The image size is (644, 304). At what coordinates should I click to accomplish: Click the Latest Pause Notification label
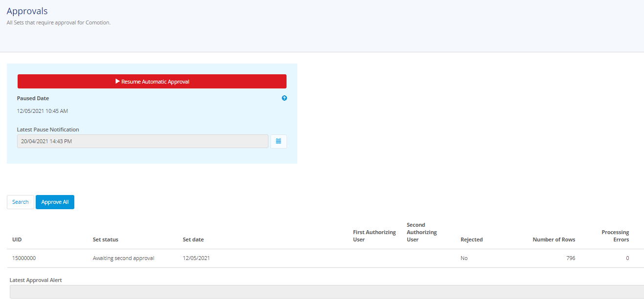48,130
